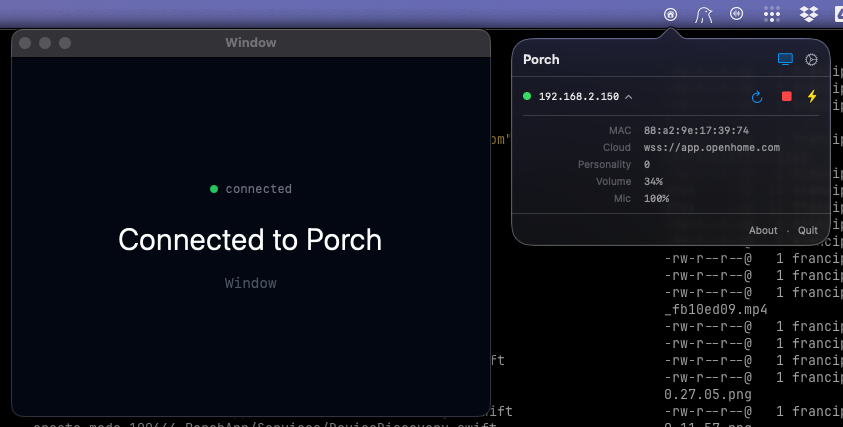Click the Personality label in the popover
The width and height of the screenshot is (843, 427).
click(x=604, y=165)
